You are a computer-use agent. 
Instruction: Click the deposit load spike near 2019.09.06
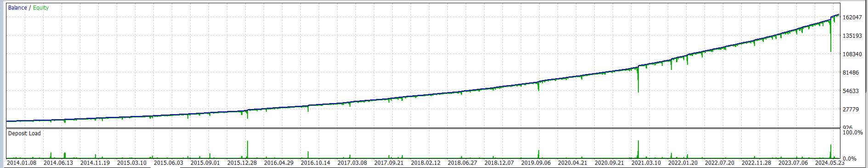(x=539, y=154)
